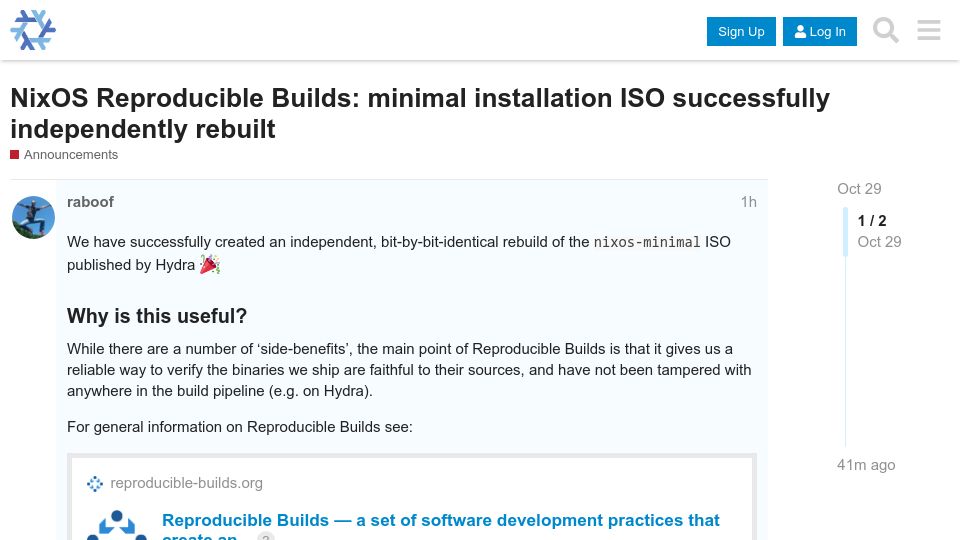
Task: Click the nixos-minimal code text
Action: (x=647, y=242)
